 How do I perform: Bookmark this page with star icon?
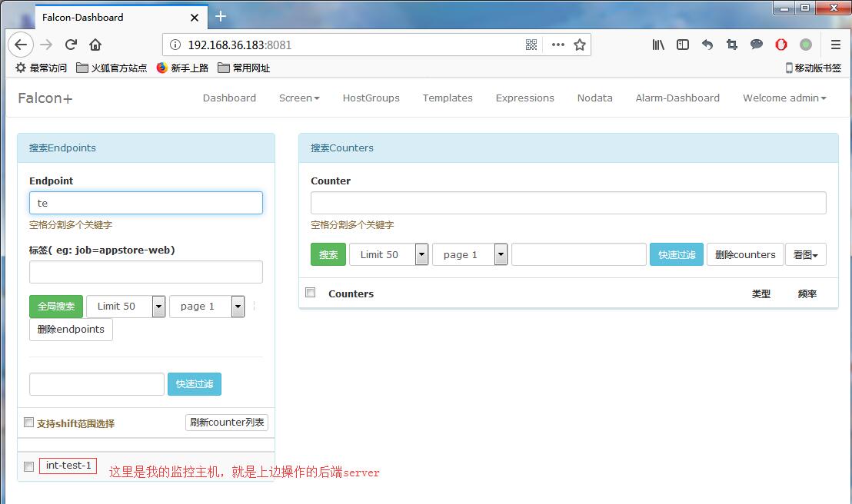580,45
